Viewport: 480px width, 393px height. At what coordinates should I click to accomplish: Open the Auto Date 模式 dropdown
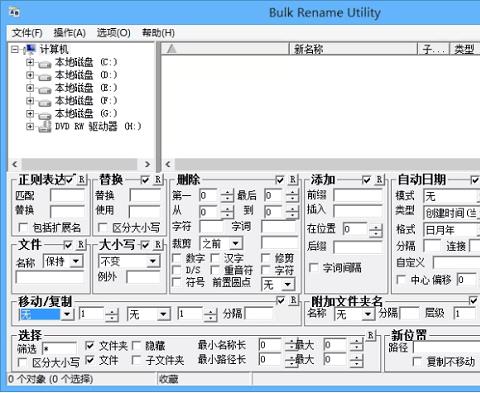click(452, 196)
